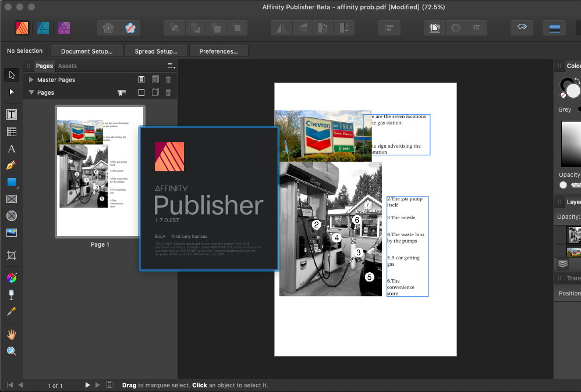Viewport: 581px width, 392px height.
Task: Select the Table tool
Action: (x=12, y=131)
